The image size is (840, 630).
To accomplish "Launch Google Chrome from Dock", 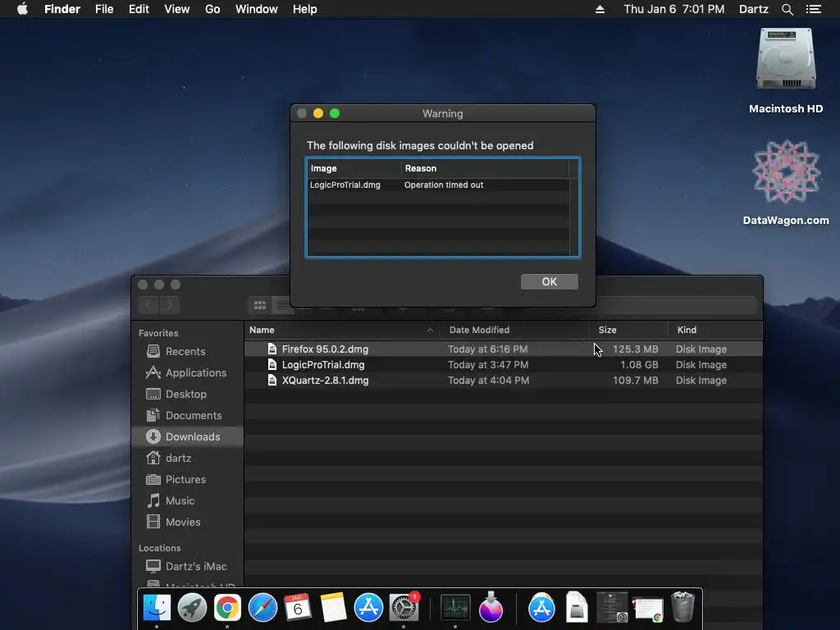I will (x=227, y=608).
